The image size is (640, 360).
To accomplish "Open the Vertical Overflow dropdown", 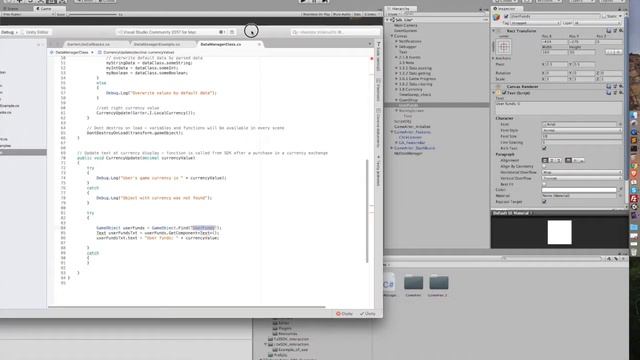I will [x=582, y=178].
